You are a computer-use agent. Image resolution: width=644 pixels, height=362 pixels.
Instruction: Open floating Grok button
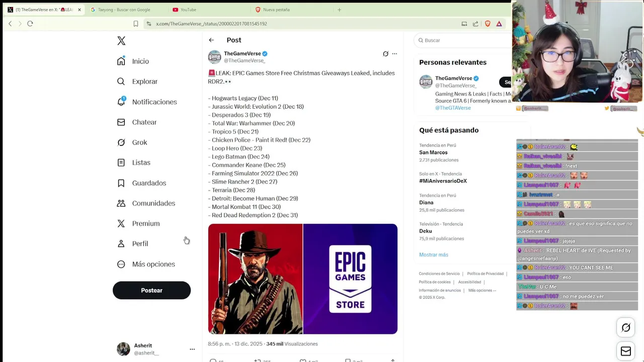[x=626, y=328]
